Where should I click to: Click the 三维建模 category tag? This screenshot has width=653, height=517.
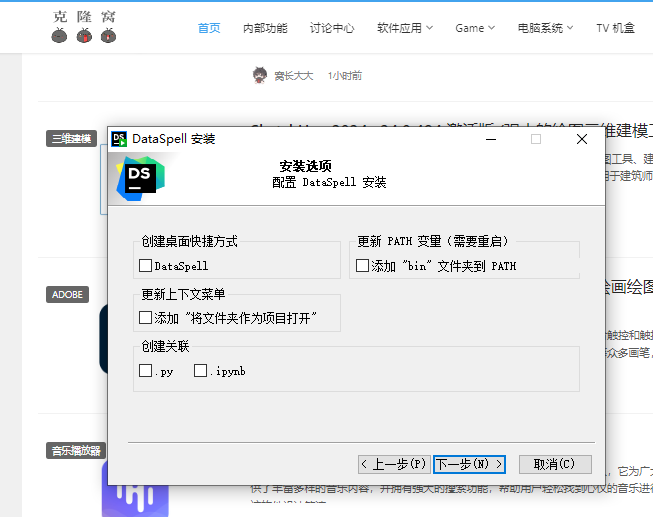click(71, 139)
